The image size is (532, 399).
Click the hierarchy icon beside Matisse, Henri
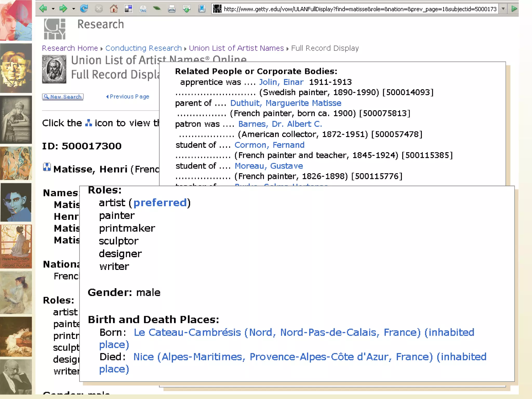point(47,167)
